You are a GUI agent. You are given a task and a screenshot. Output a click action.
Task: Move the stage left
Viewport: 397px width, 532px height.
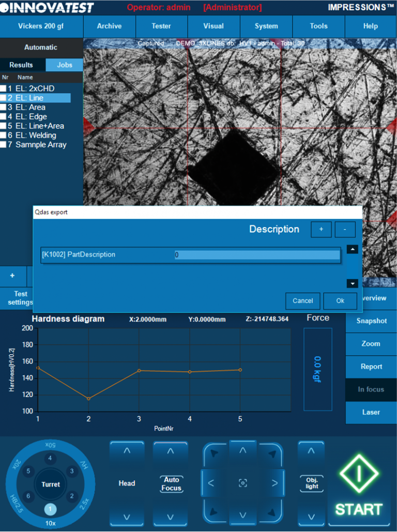(x=211, y=483)
